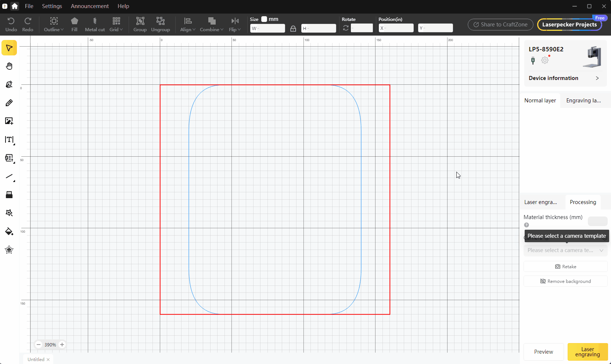This screenshot has height=364, width=611.
Task: Open the barcode/QR code tool
Action: coord(9,158)
